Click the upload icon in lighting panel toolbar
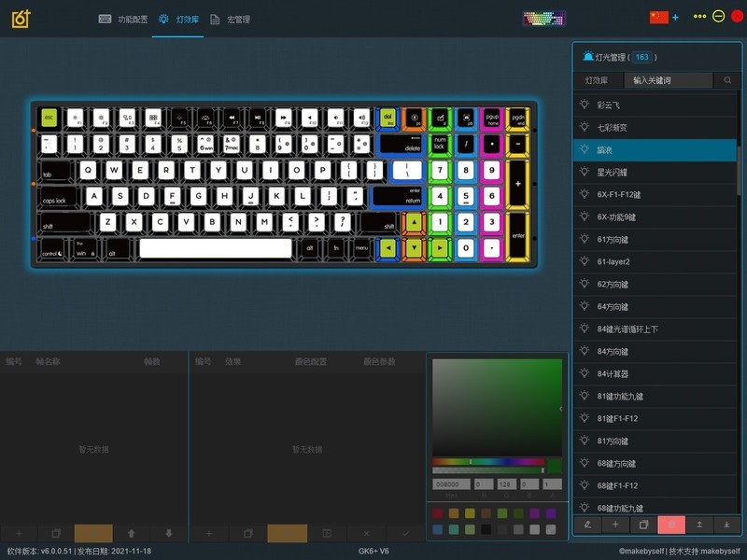The height and width of the screenshot is (560, 747). (x=699, y=525)
